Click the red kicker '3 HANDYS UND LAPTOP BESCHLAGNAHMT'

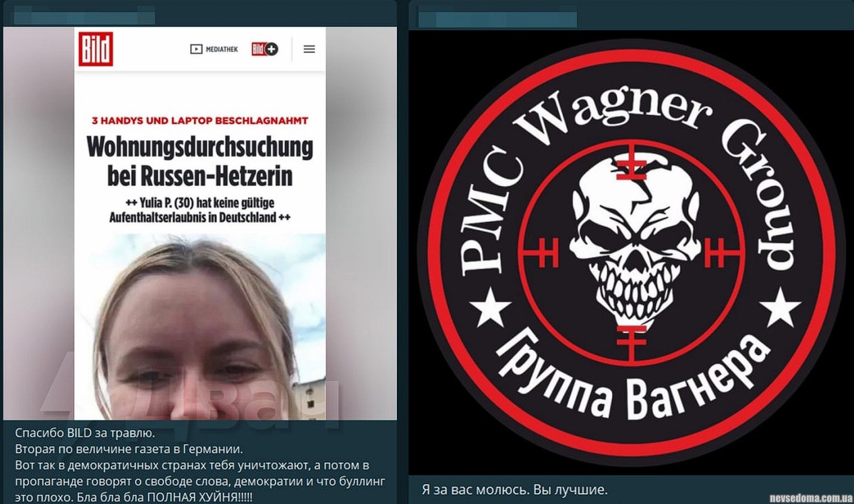pyautogui.click(x=200, y=121)
